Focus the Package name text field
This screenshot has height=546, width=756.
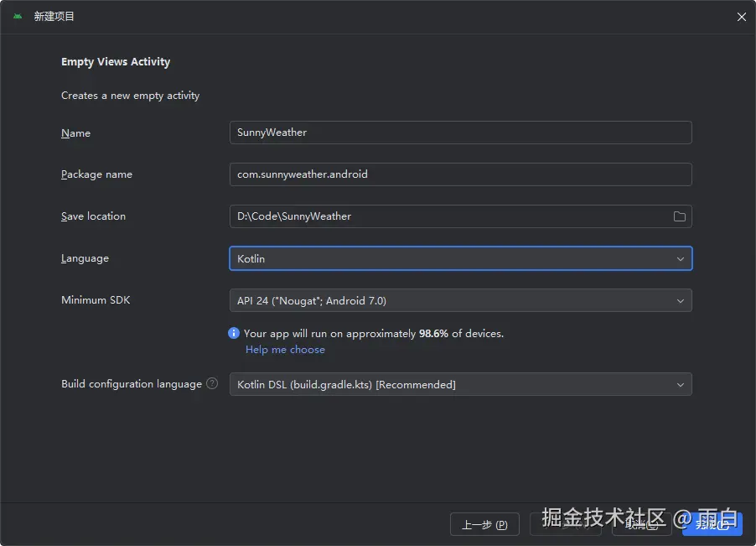(460, 174)
